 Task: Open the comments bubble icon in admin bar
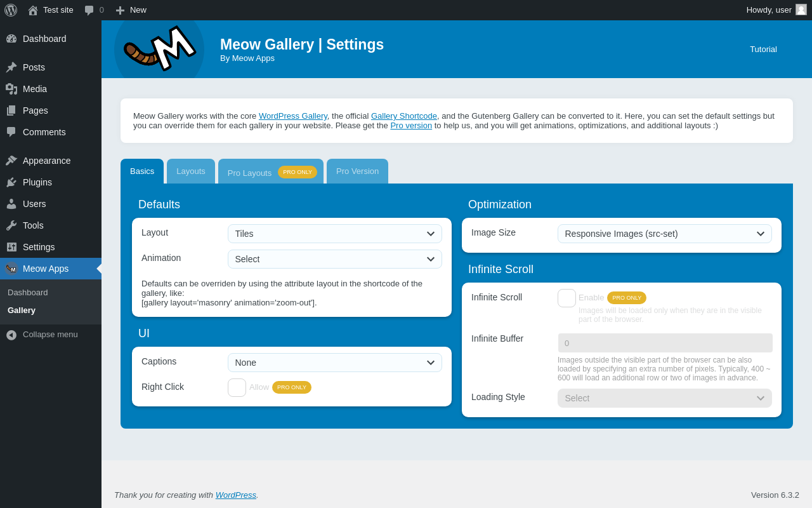click(x=89, y=10)
